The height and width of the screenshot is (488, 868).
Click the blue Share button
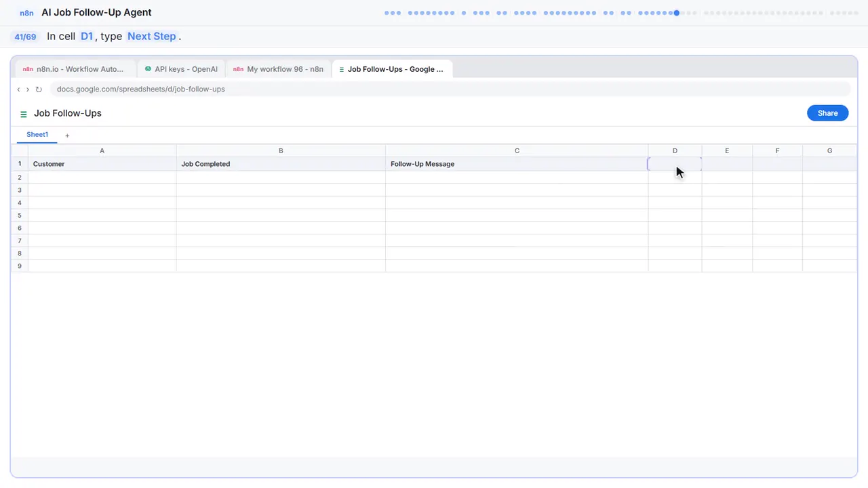[x=827, y=113]
